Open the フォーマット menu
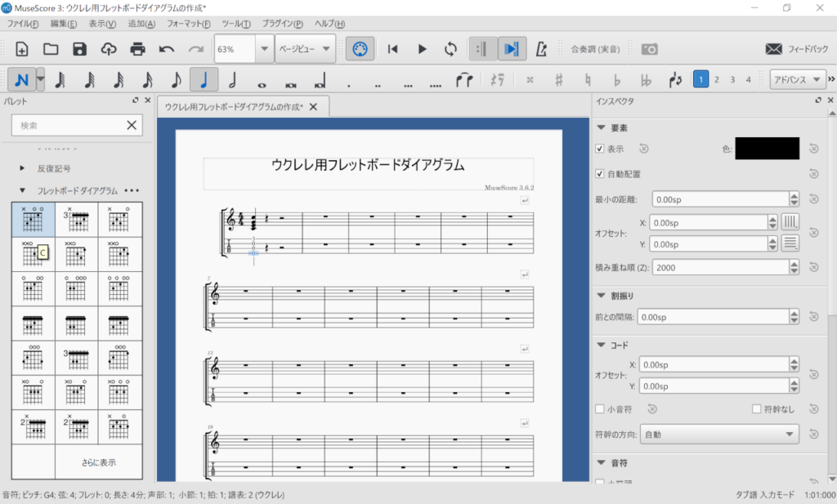This screenshot has height=504, width=837. [x=189, y=24]
